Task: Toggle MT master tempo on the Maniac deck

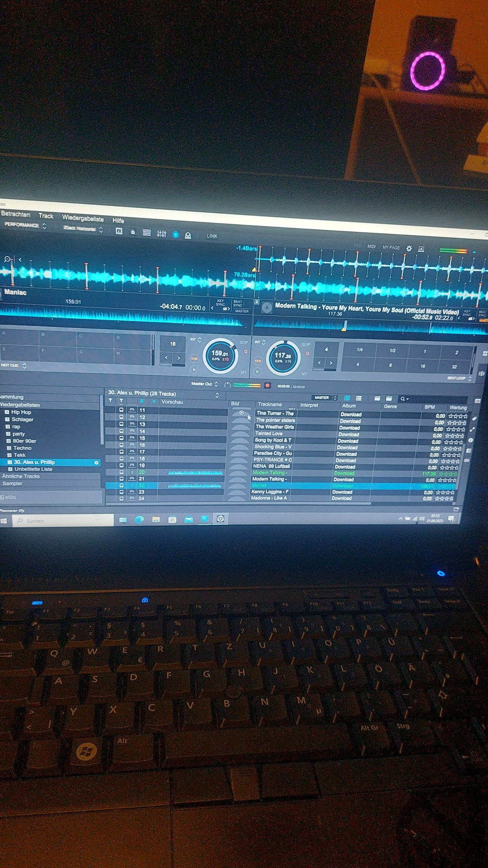Action: coord(243,373)
